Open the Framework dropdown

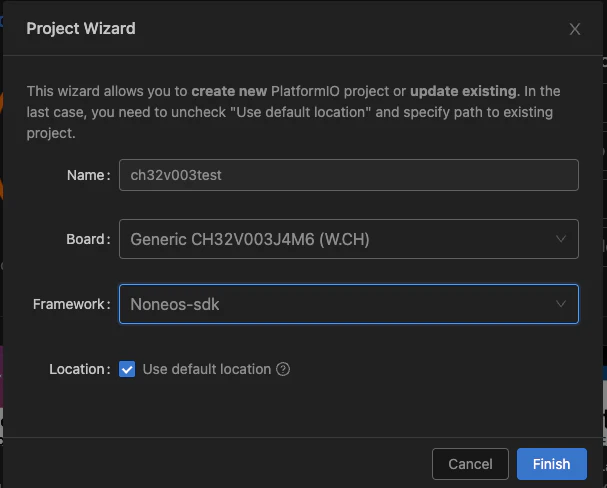(x=349, y=304)
